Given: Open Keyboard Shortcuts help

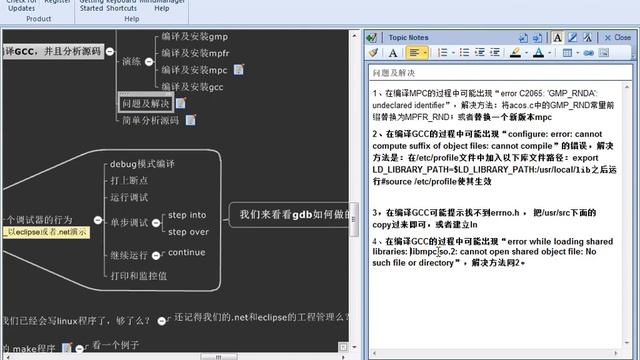Looking at the screenshot, I should tap(122, 5).
